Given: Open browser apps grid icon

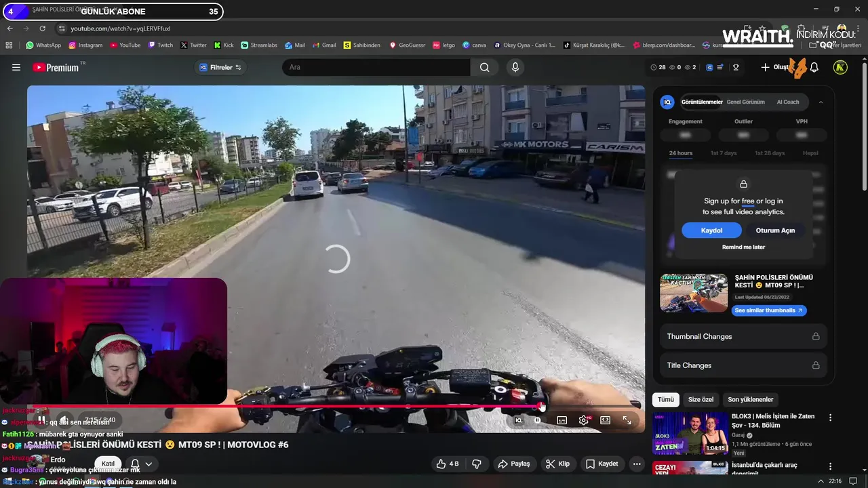Looking at the screenshot, I should (x=9, y=45).
